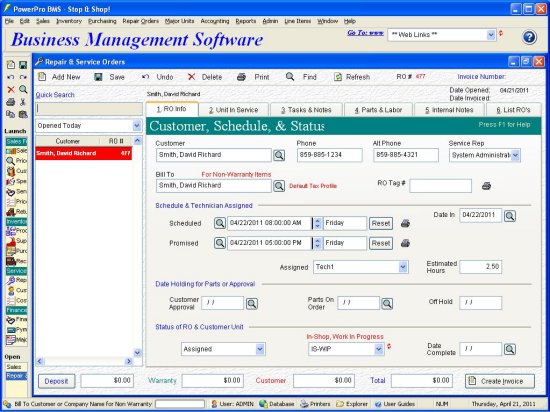
Task: Click the Scheduled date time stepper arrows
Action: [317, 223]
